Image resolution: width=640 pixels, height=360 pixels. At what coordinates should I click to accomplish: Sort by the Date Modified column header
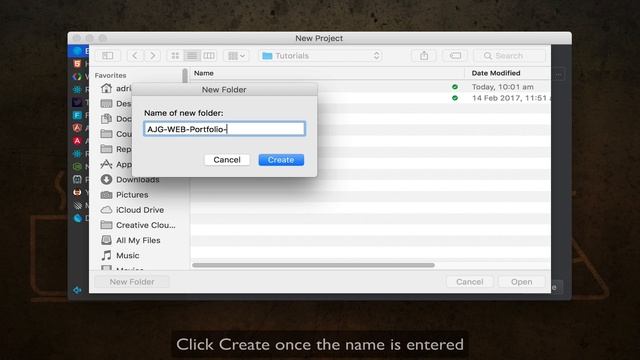(496, 73)
